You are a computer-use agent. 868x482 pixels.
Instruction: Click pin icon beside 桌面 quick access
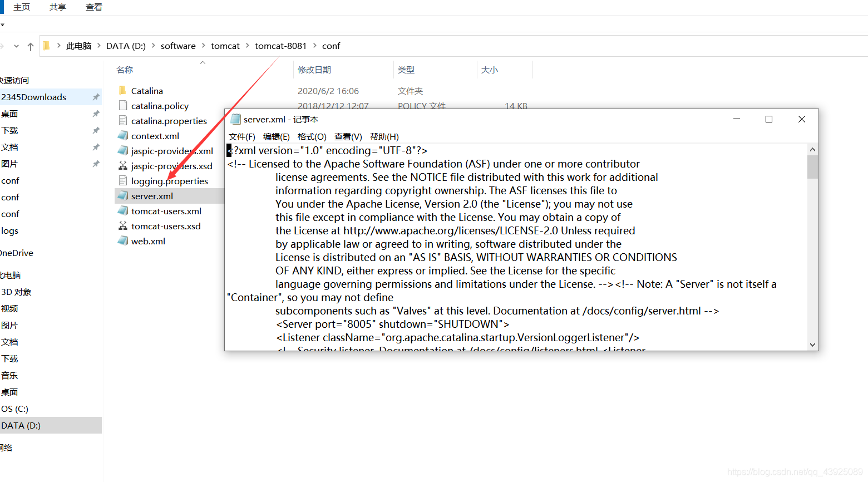(96, 114)
